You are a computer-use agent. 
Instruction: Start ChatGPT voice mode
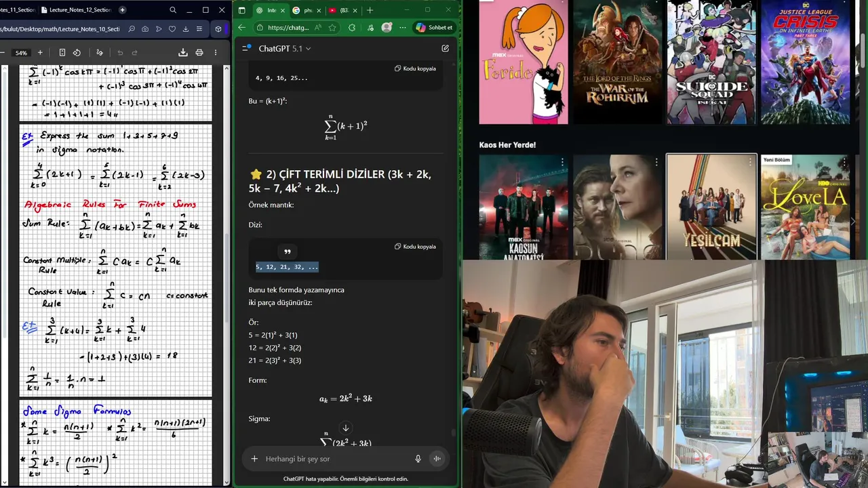click(x=437, y=459)
